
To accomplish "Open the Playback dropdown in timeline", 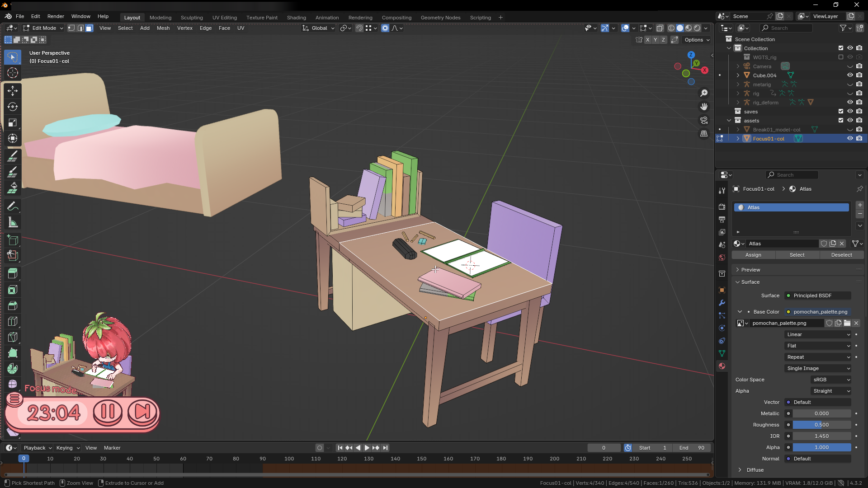I will click(37, 448).
